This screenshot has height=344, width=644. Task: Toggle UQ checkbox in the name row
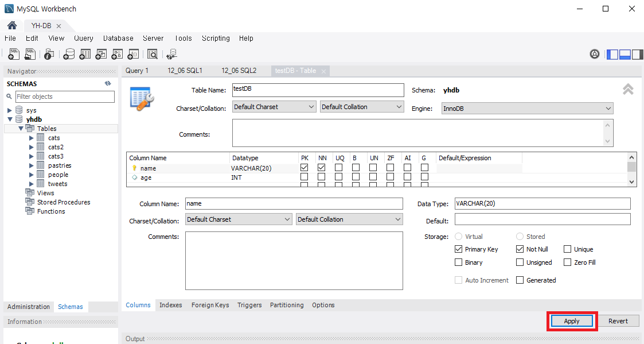[x=338, y=168]
